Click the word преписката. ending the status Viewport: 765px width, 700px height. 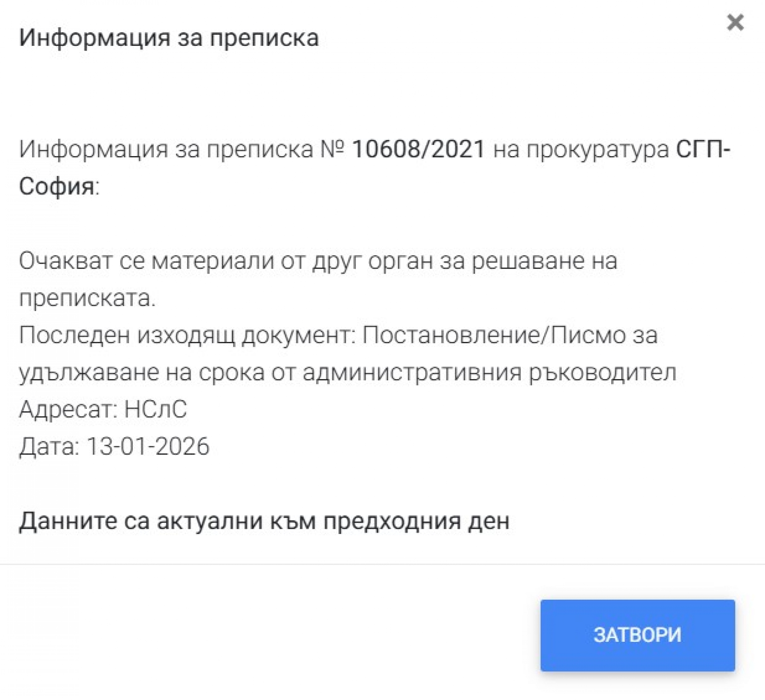click(x=87, y=298)
